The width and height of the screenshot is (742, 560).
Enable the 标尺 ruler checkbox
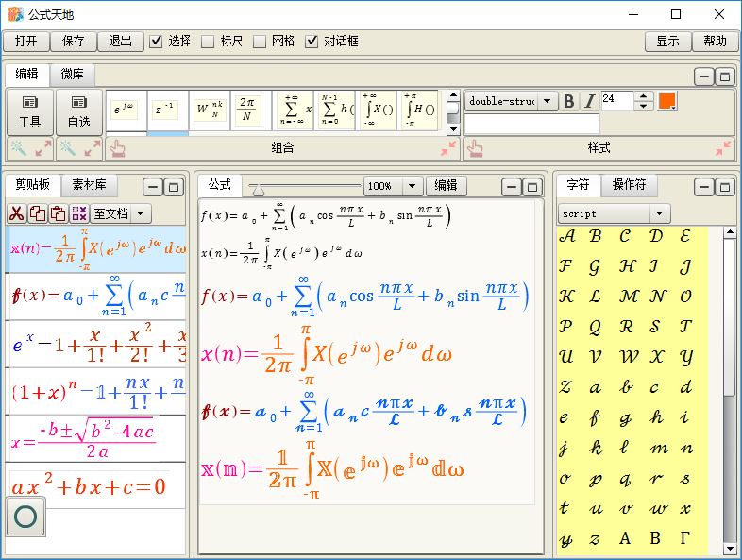click(208, 42)
